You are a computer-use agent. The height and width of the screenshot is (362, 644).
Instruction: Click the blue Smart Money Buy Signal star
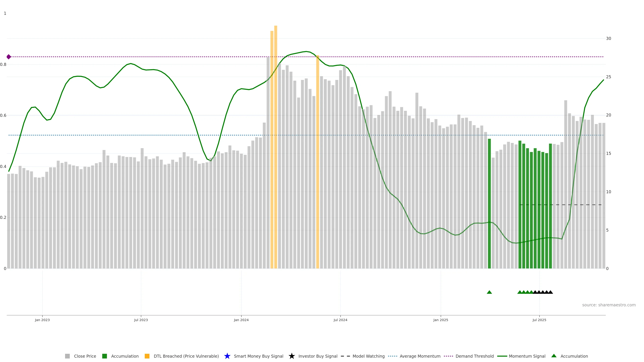coord(227,356)
